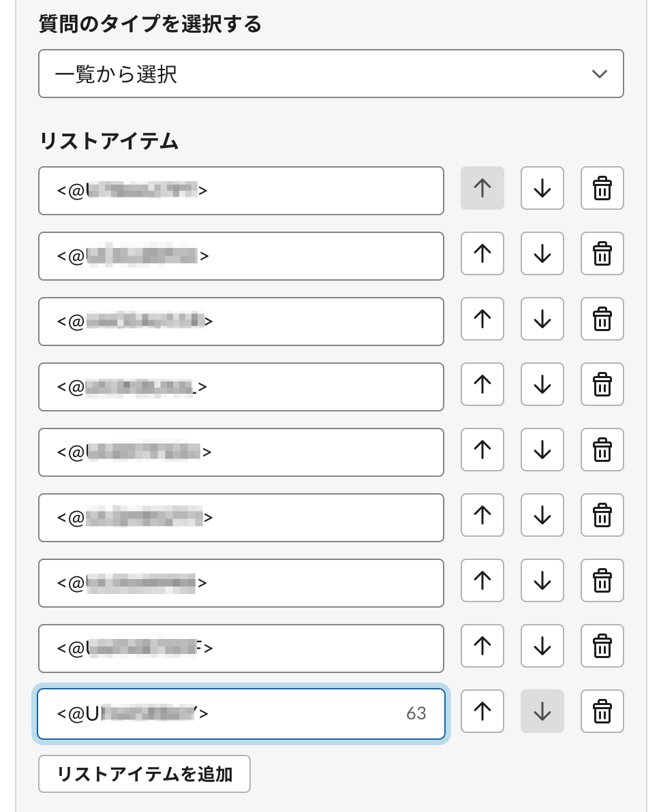Move the sixth list item down
This screenshot has width=661, height=812.
542,515
